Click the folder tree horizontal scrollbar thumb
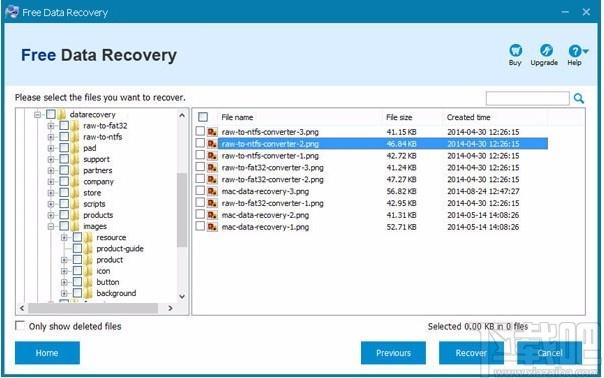 coord(93,308)
